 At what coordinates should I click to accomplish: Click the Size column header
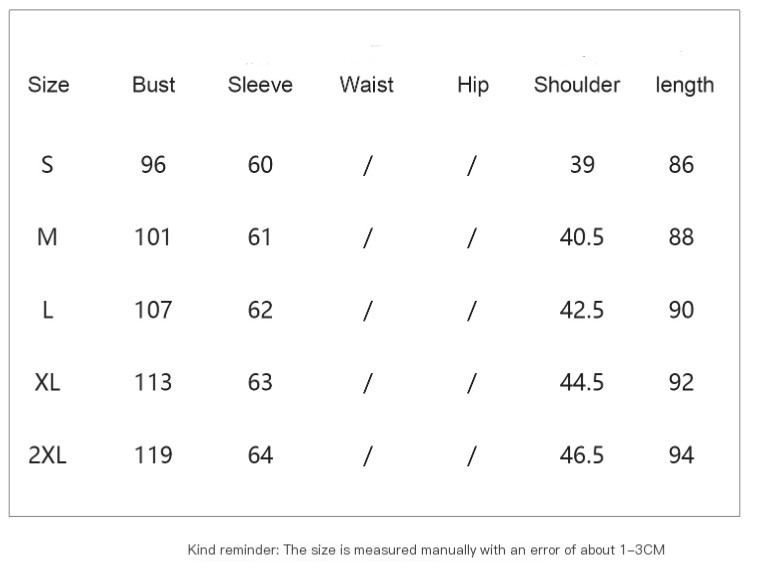pos(48,85)
